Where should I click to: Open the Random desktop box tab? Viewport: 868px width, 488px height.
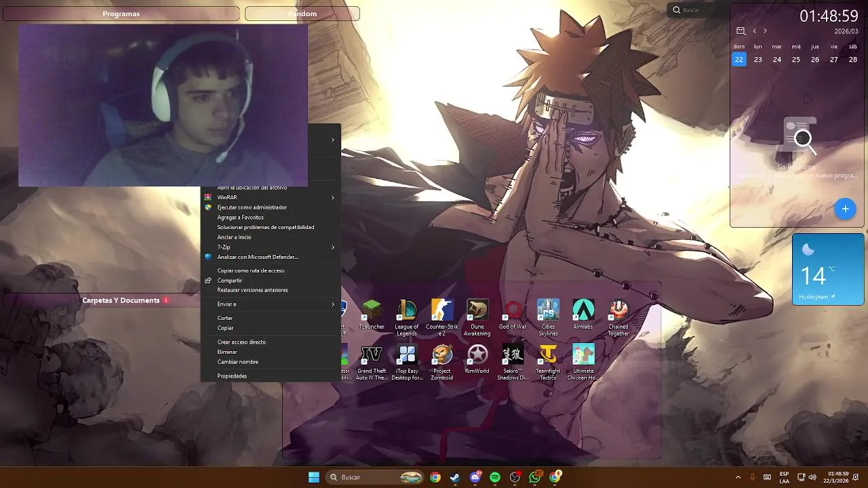click(302, 14)
